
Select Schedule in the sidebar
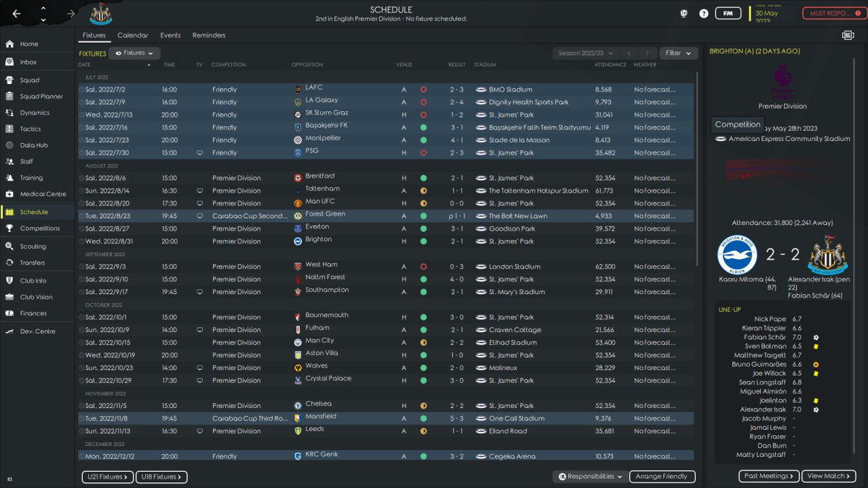(37, 212)
